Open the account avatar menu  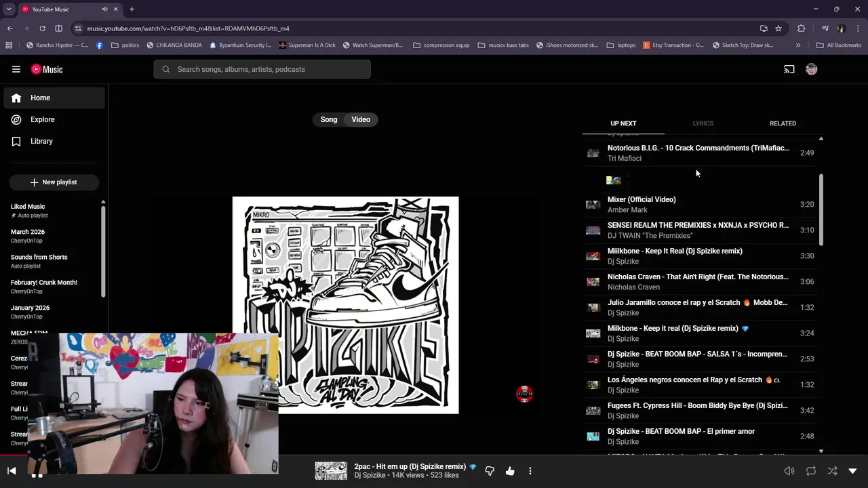pyautogui.click(x=811, y=69)
